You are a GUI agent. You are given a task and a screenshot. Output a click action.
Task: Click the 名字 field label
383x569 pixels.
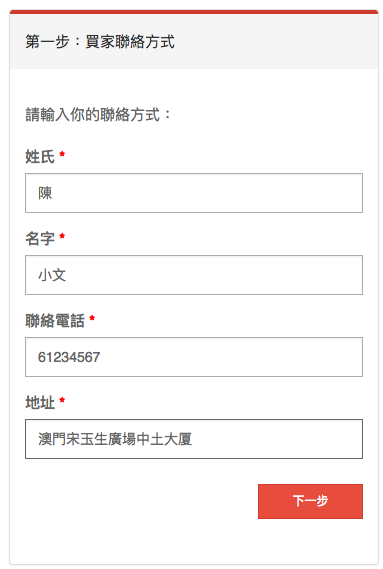[x=40, y=239]
